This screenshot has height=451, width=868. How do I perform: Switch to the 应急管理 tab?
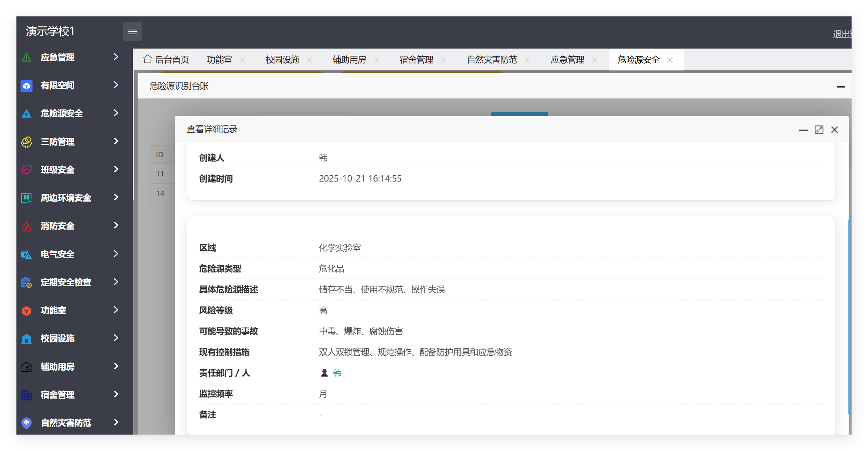[x=567, y=59]
